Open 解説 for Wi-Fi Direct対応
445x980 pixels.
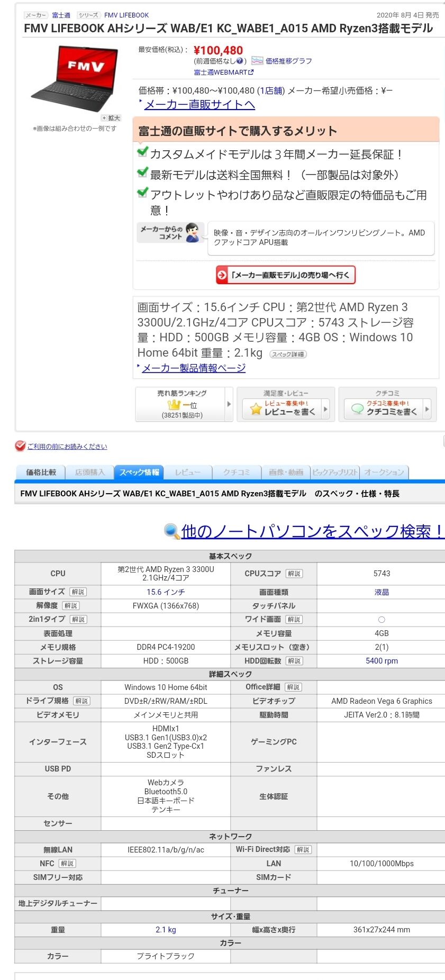[x=303, y=850]
